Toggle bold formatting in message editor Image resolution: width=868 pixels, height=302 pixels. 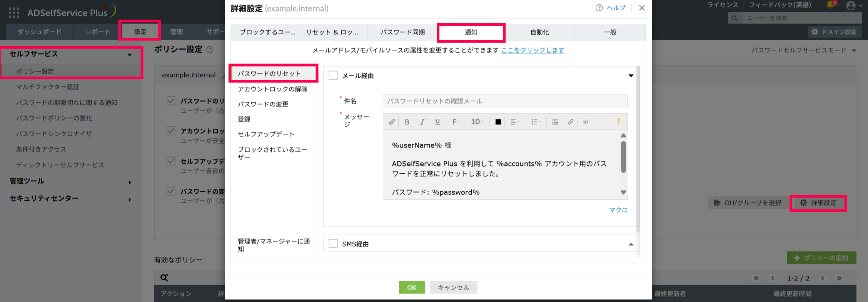[x=407, y=122]
